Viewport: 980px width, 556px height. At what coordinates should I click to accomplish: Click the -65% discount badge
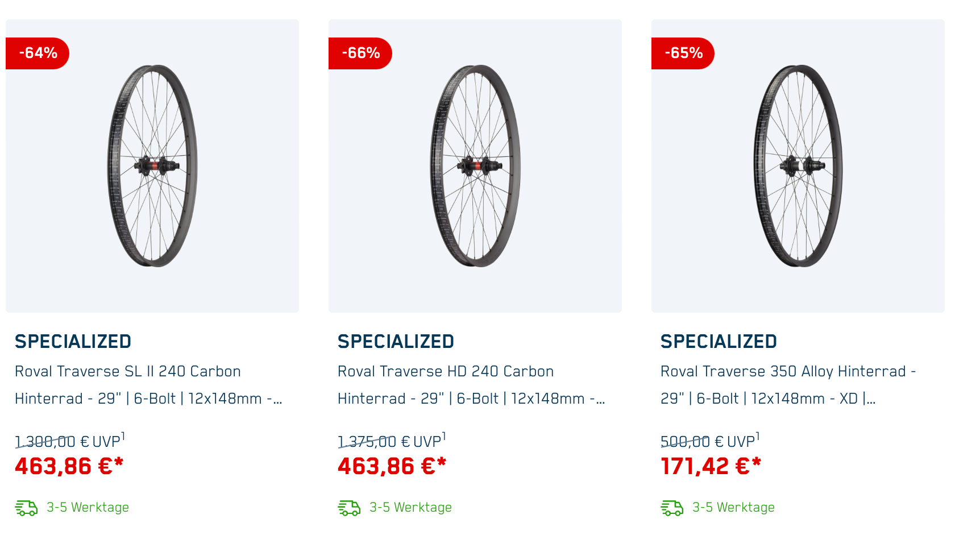click(683, 53)
